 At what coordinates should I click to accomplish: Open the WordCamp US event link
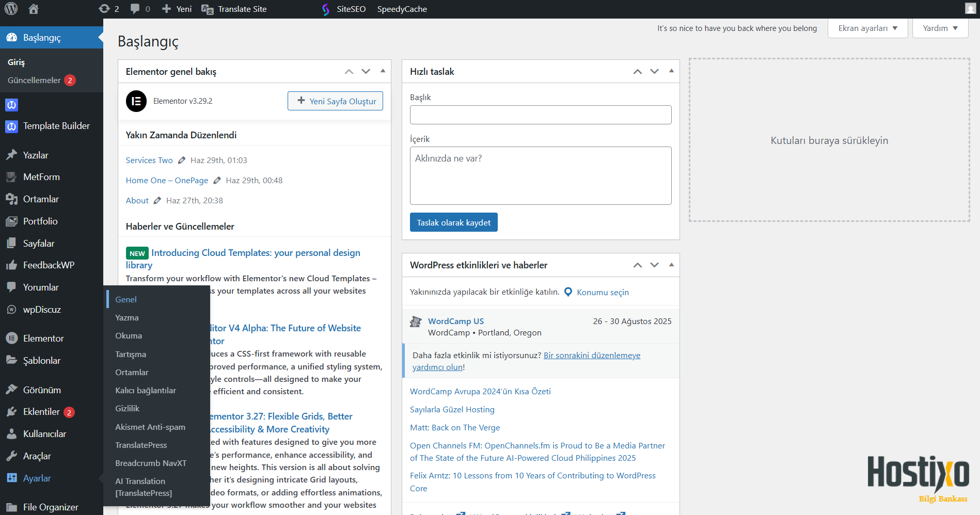(456, 321)
